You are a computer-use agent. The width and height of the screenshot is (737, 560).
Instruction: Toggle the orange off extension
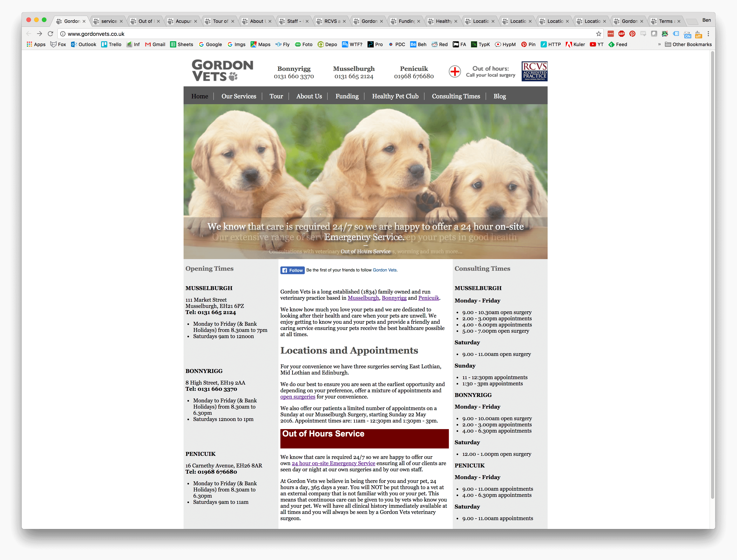coord(698,34)
